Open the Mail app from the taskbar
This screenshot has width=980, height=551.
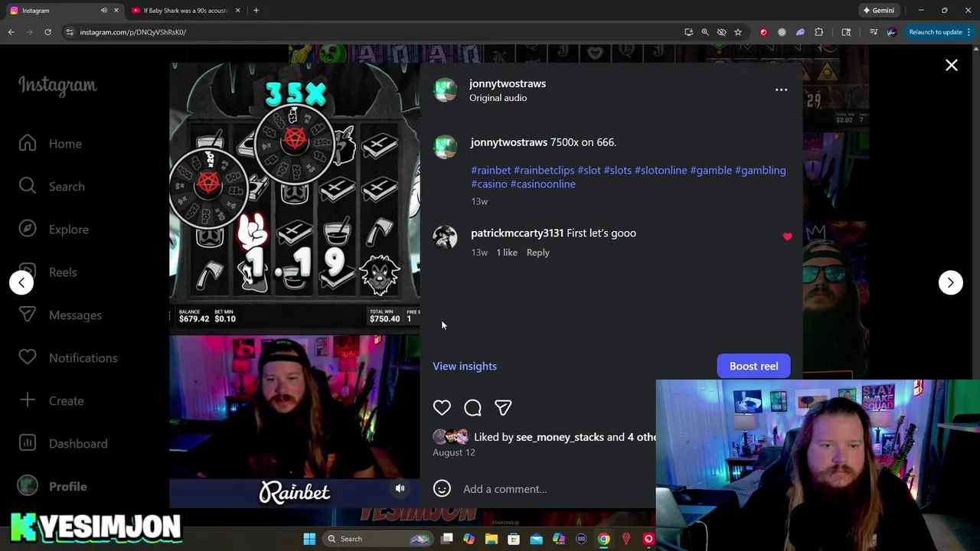(x=536, y=539)
